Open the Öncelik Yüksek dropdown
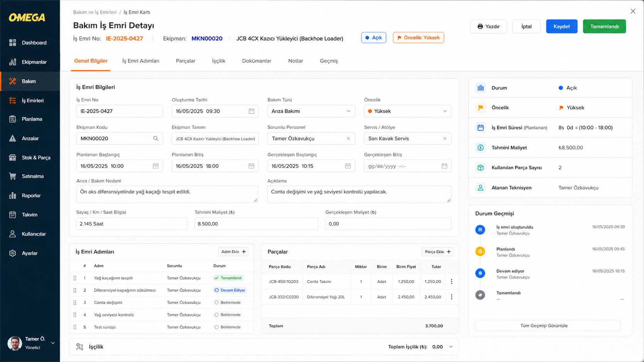 tap(408, 111)
